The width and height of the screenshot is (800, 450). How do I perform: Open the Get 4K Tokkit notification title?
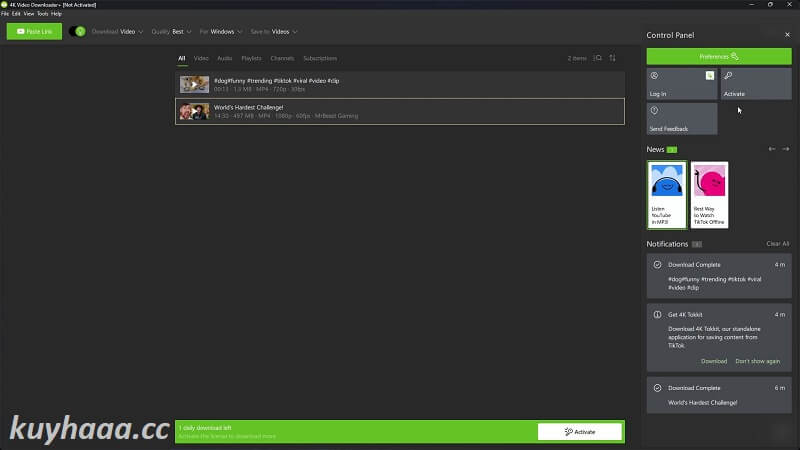(685, 314)
